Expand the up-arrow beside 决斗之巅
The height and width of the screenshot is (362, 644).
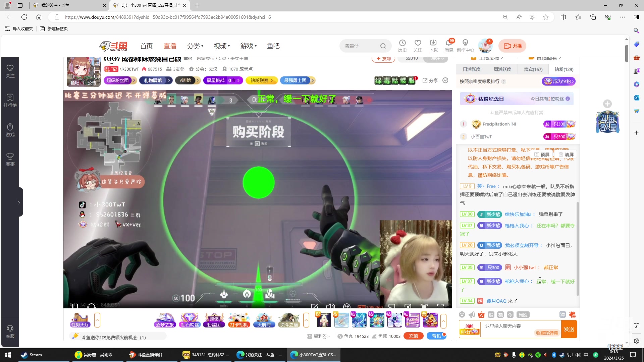[x=306, y=320]
